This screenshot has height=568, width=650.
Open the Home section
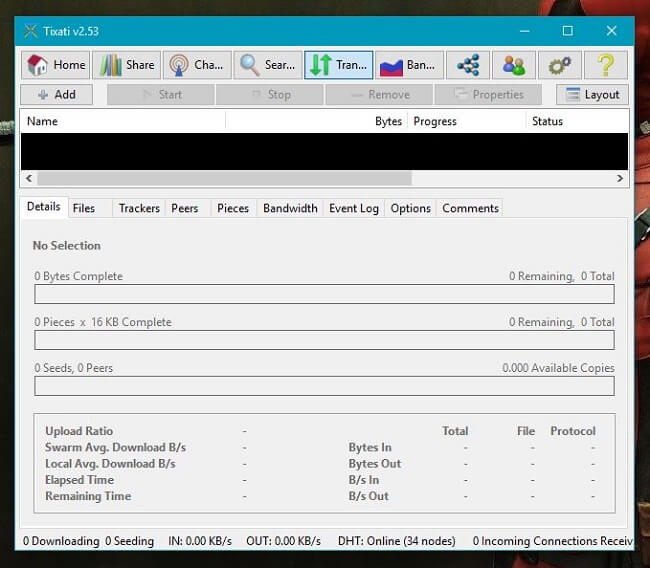click(x=55, y=65)
